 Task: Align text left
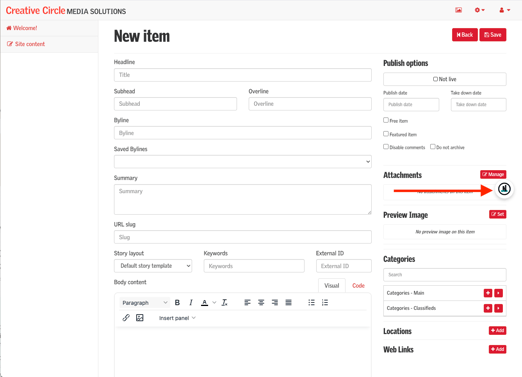click(x=247, y=303)
